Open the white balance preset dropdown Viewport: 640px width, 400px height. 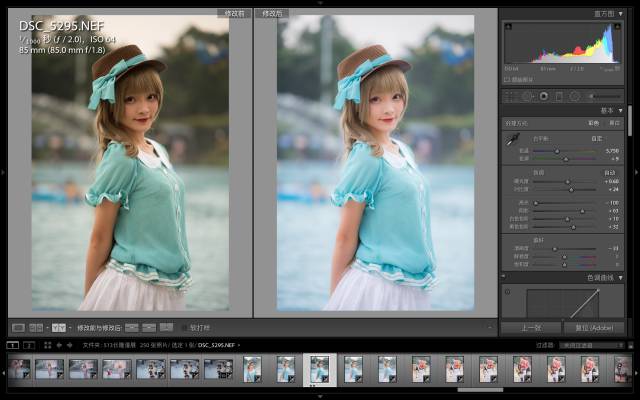[x=597, y=139]
